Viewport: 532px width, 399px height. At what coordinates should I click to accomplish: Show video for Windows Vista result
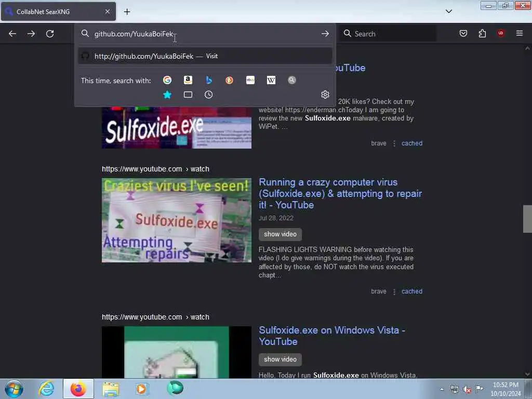pyautogui.click(x=280, y=360)
